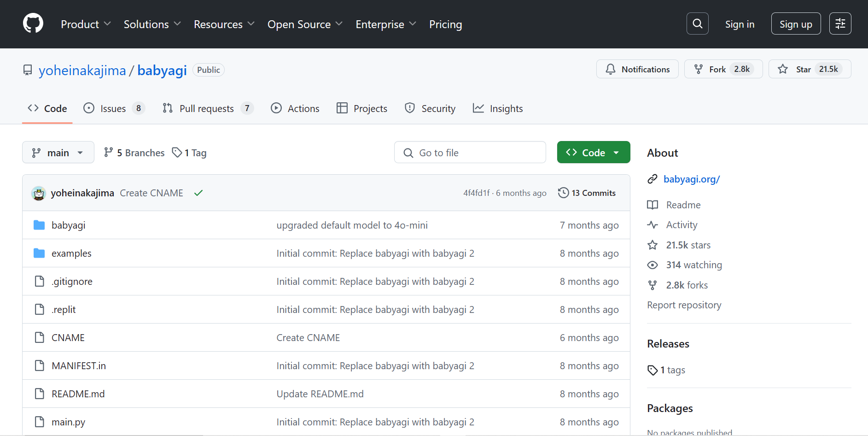Expand the Enterprise dropdown

coord(386,24)
